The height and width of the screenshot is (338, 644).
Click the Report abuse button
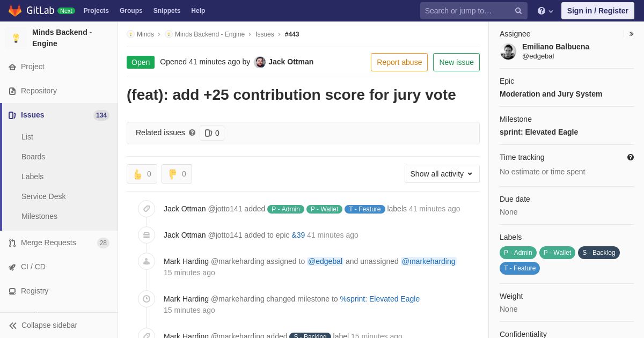click(399, 62)
